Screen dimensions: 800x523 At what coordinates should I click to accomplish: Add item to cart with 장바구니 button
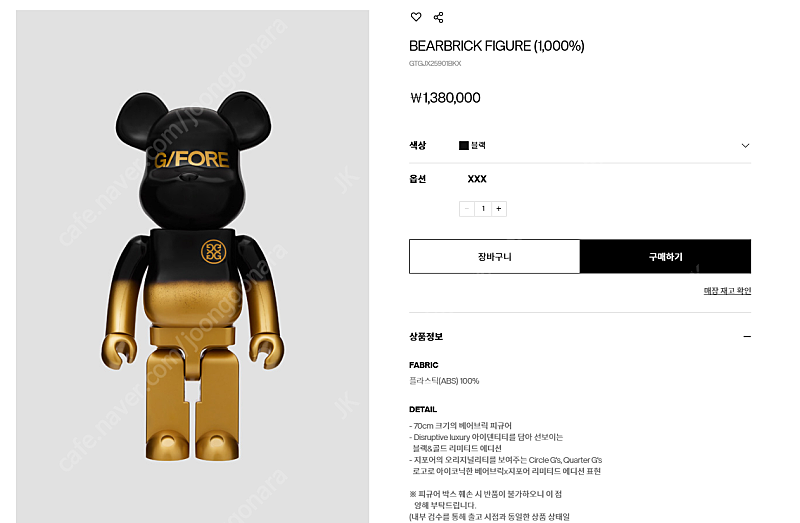(494, 257)
